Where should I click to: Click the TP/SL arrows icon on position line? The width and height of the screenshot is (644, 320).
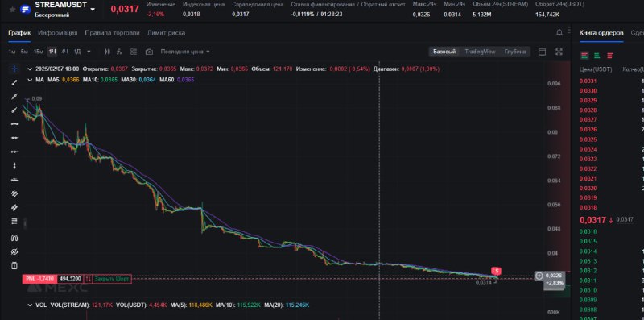[88, 279]
